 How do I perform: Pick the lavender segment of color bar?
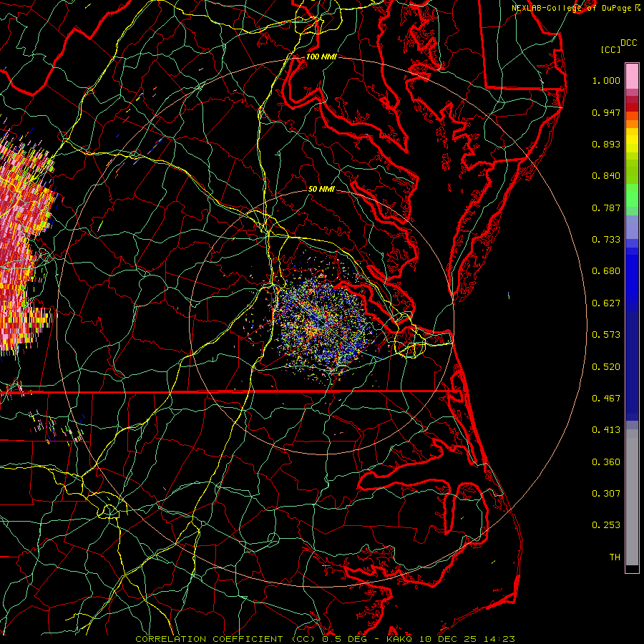[x=632, y=227]
